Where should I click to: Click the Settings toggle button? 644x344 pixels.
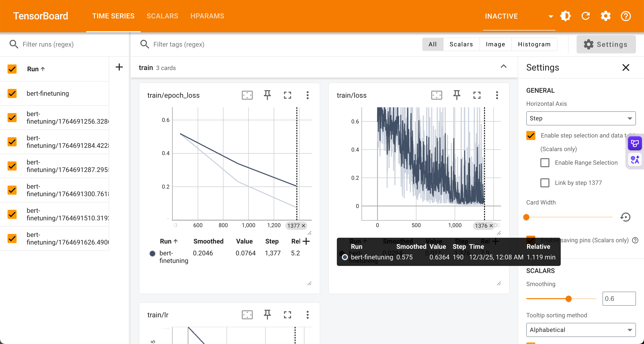606,44
